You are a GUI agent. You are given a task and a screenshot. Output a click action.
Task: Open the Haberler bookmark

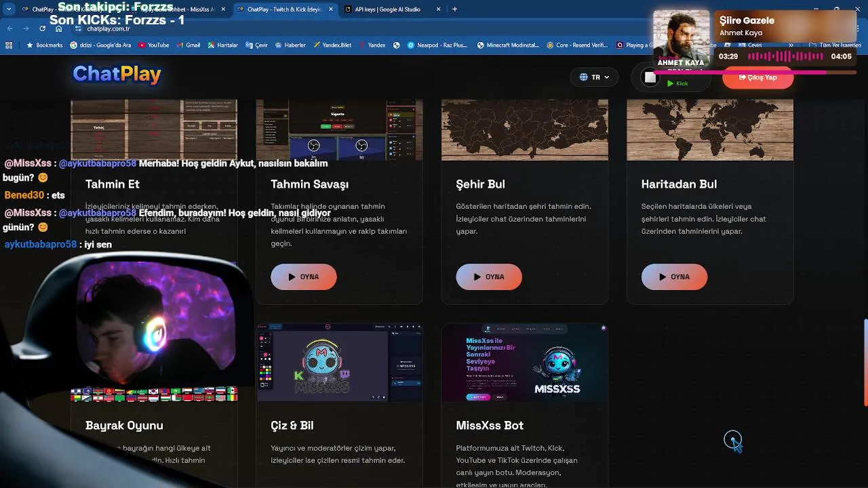pos(290,45)
